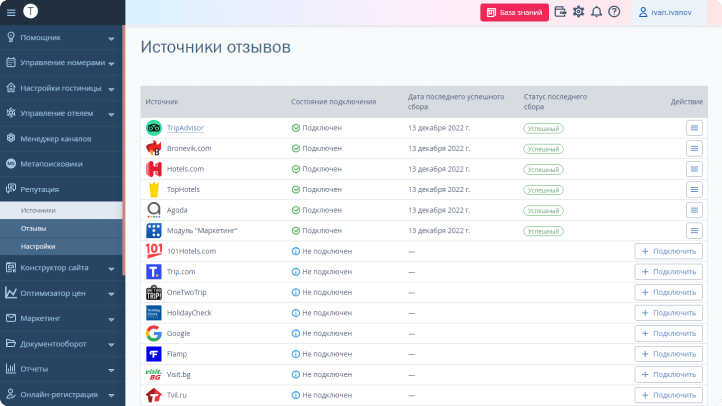
Task: Click the Состояние подключения column header
Action: click(x=333, y=102)
